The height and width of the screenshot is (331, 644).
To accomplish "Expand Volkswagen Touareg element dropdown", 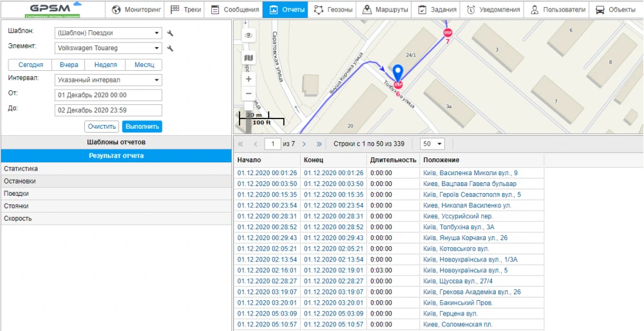I will coord(108,48).
